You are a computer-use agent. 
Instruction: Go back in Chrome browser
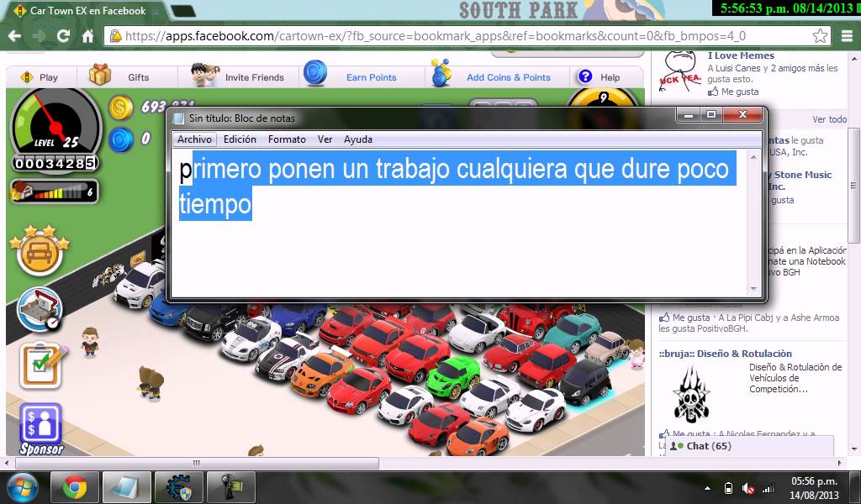(15, 36)
